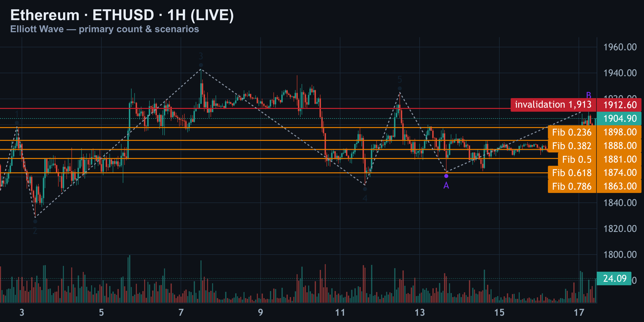Click the 1863.00 price tag
The width and height of the screenshot is (644, 322).
pos(619,186)
